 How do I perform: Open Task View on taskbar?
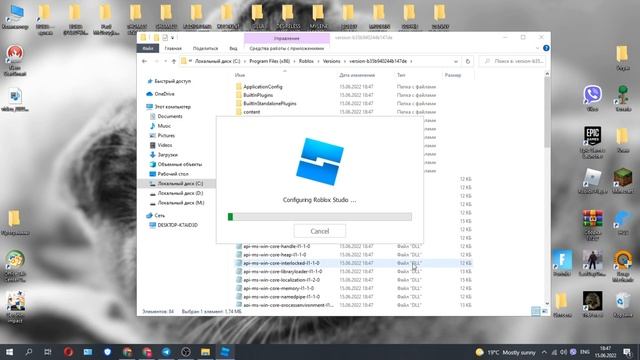point(48,351)
